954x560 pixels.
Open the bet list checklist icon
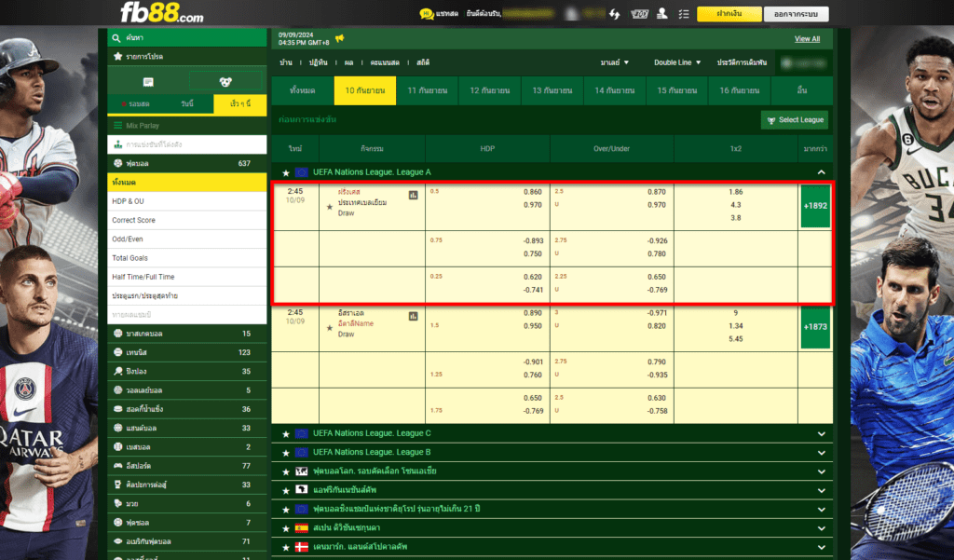684,13
